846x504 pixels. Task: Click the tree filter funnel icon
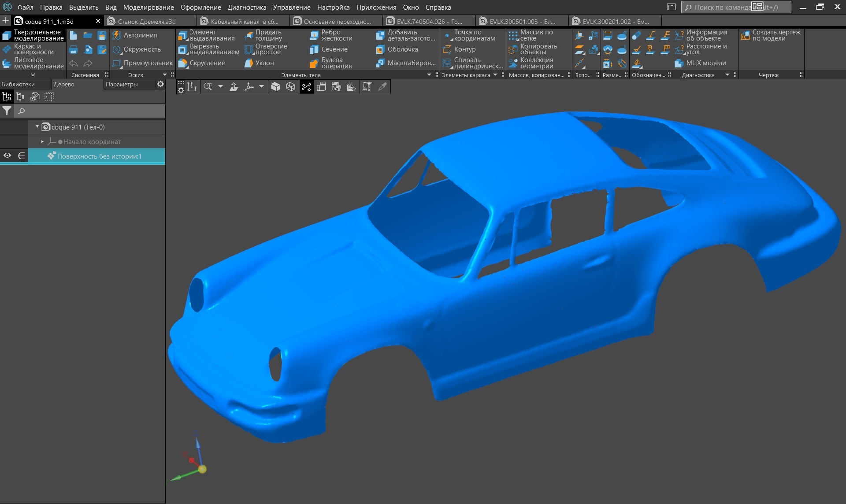point(7,111)
